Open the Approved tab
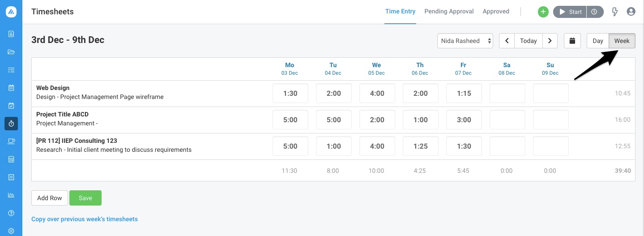The height and width of the screenshot is (236, 644). (x=496, y=12)
